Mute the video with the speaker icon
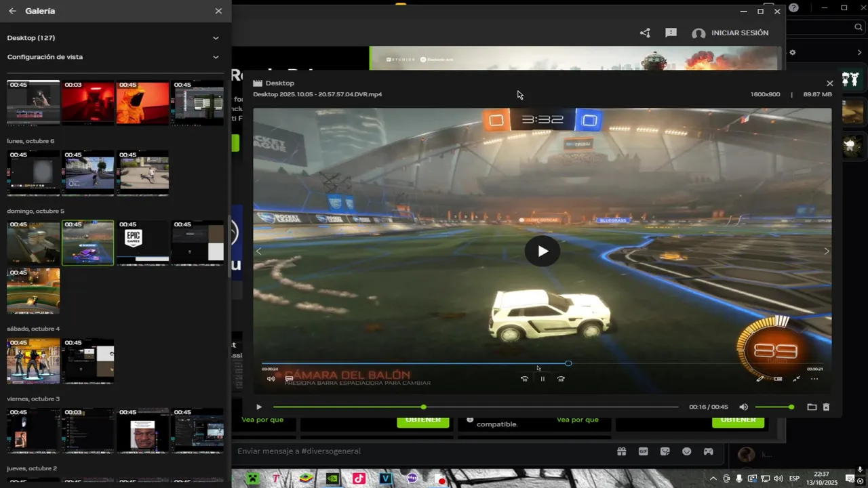Screen dimensions: 868x488 pyautogui.click(x=744, y=407)
